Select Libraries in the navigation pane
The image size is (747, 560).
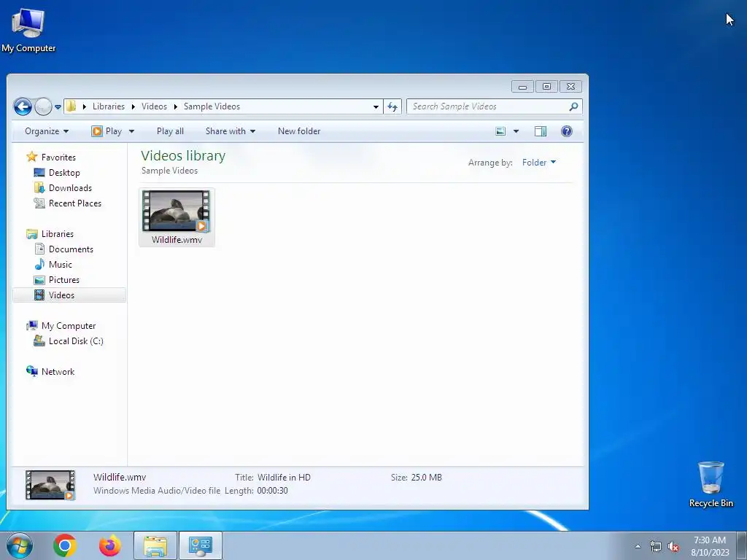click(57, 234)
